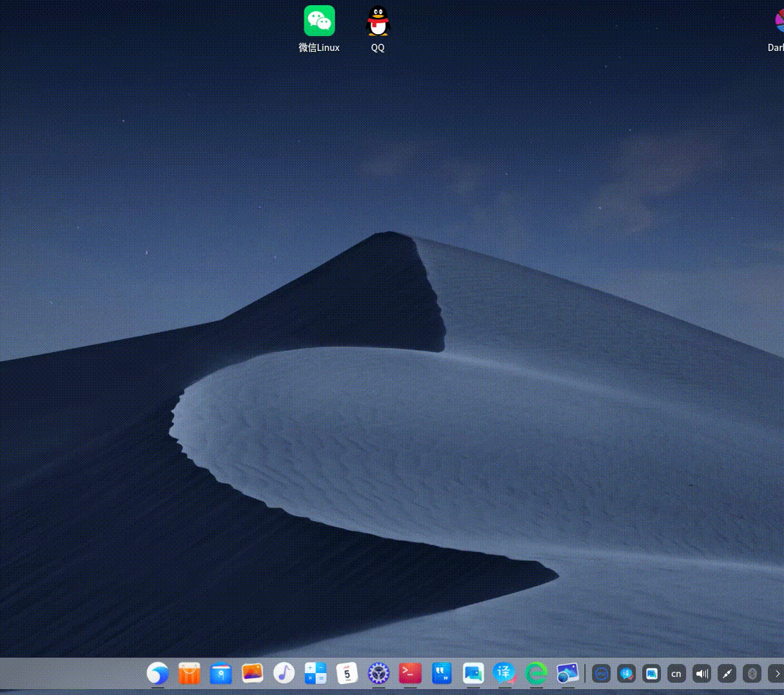Launch the green e browser icon
784x695 pixels.
click(x=536, y=674)
